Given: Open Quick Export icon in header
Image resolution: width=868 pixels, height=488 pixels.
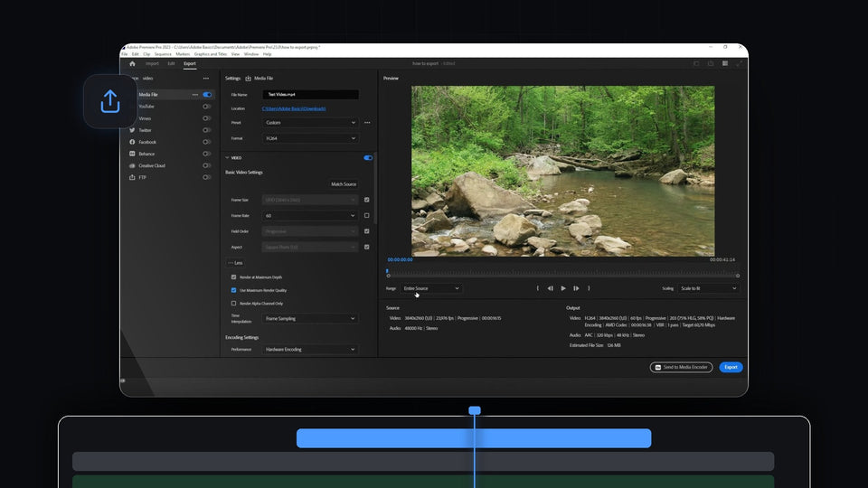Looking at the screenshot, I should point(711,63).
